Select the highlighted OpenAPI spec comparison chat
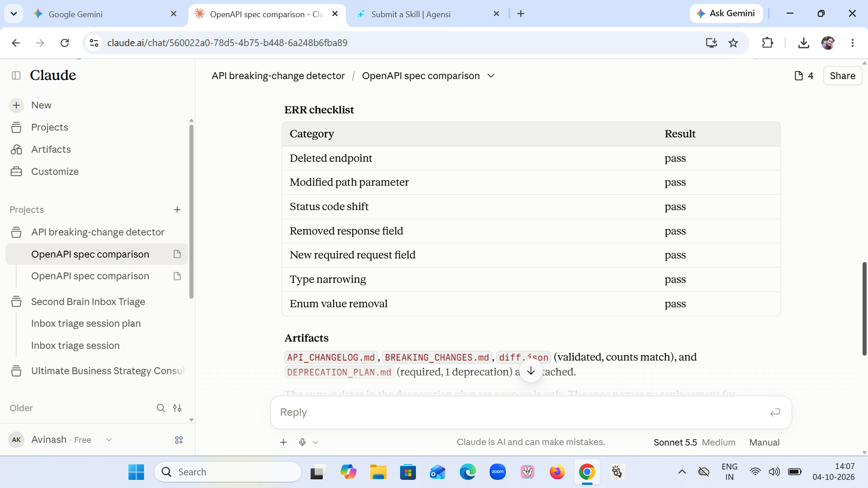Viewport: 868px width, 488px height. pos(97,254)
